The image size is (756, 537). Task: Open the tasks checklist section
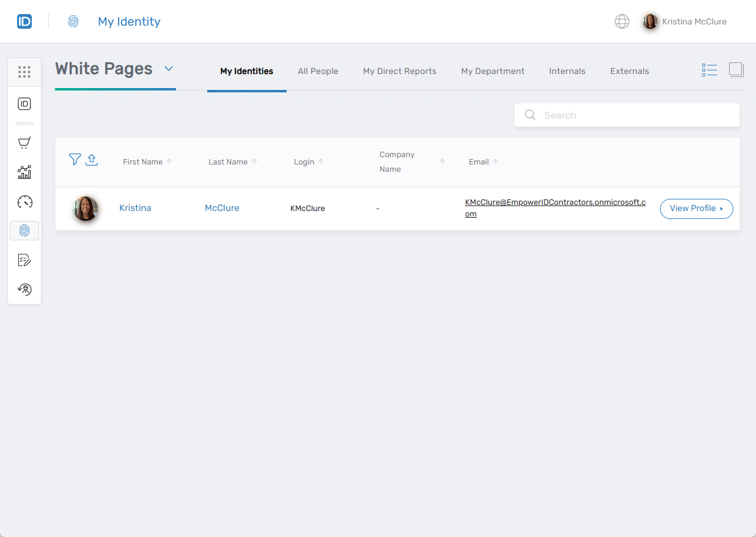pyautogui.click(x=24, y=260)
